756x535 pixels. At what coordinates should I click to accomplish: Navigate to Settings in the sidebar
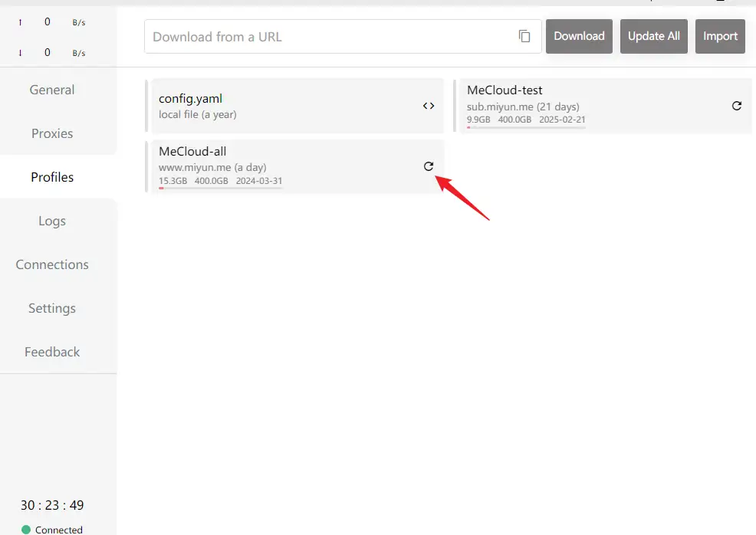(x=52, y=308)
